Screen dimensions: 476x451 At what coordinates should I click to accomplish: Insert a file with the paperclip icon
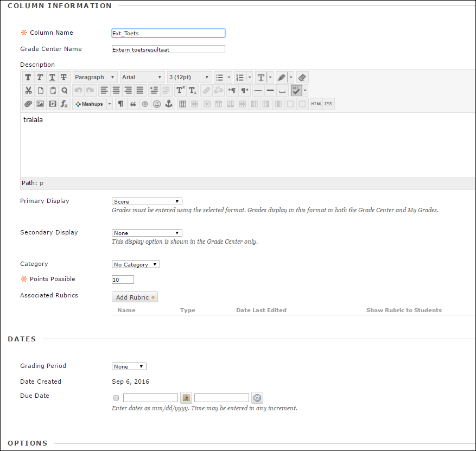tap(28, 104)
